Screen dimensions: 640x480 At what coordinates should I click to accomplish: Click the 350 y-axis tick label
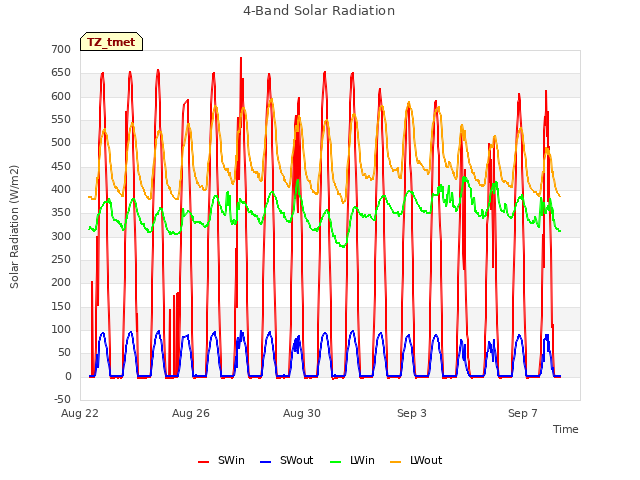(61, 213)
